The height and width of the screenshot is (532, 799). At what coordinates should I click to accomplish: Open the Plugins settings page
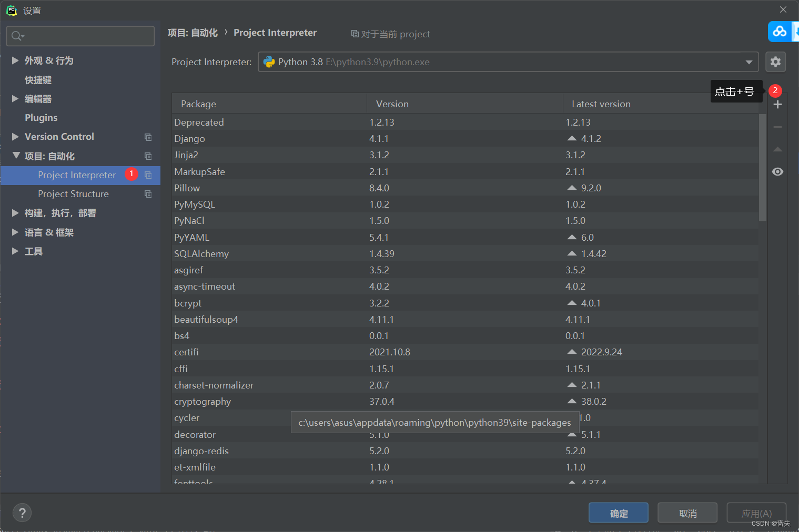[41, 117]
